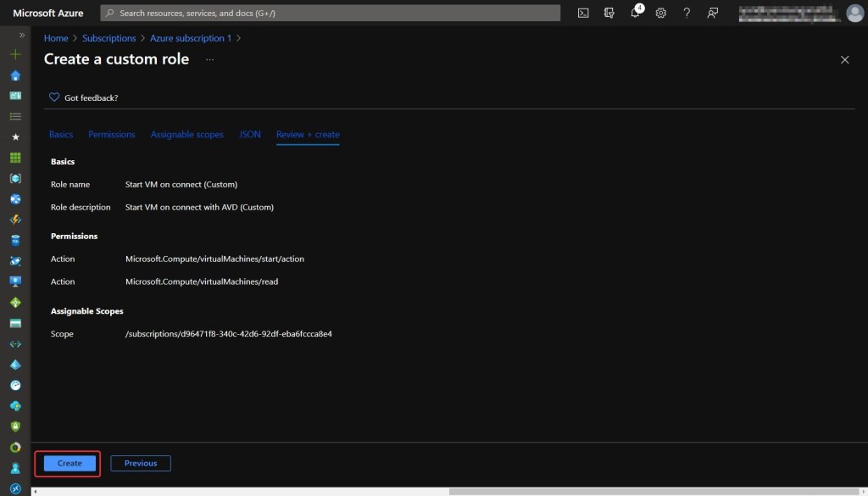Close the Create a custom role pane
Image resolution: width=868 pixels, height=496 pixels.
click(x=845, y=60)
